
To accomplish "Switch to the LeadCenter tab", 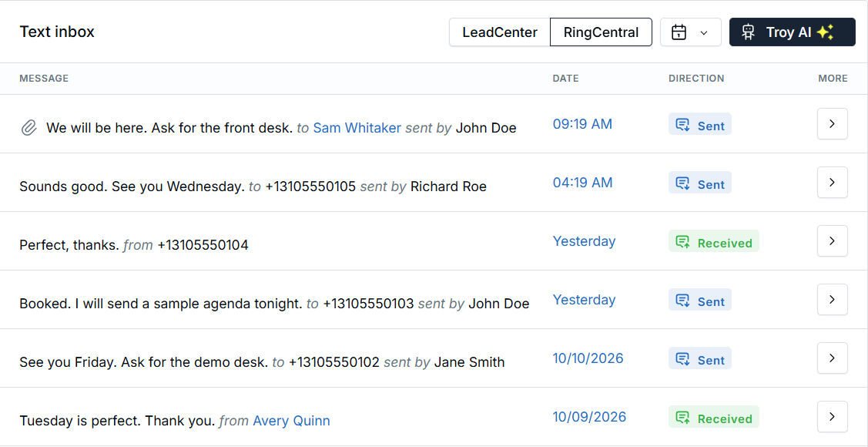I will [500, 32].
